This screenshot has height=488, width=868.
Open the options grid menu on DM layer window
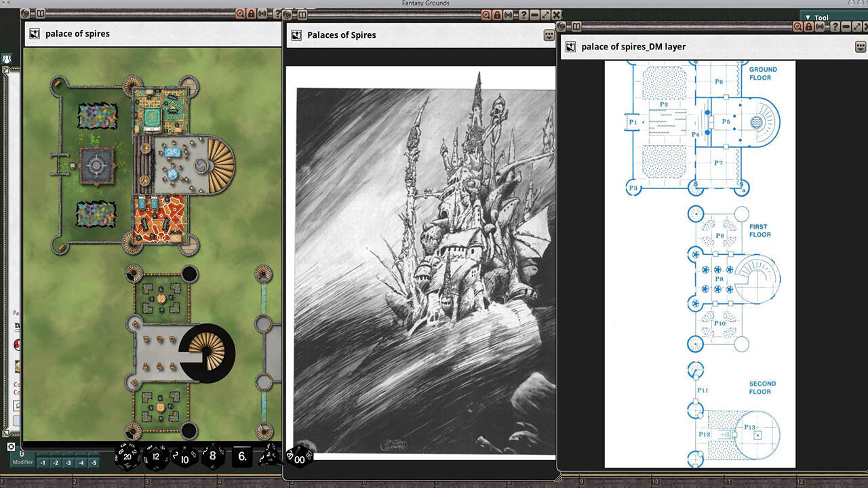coord(860,46)
